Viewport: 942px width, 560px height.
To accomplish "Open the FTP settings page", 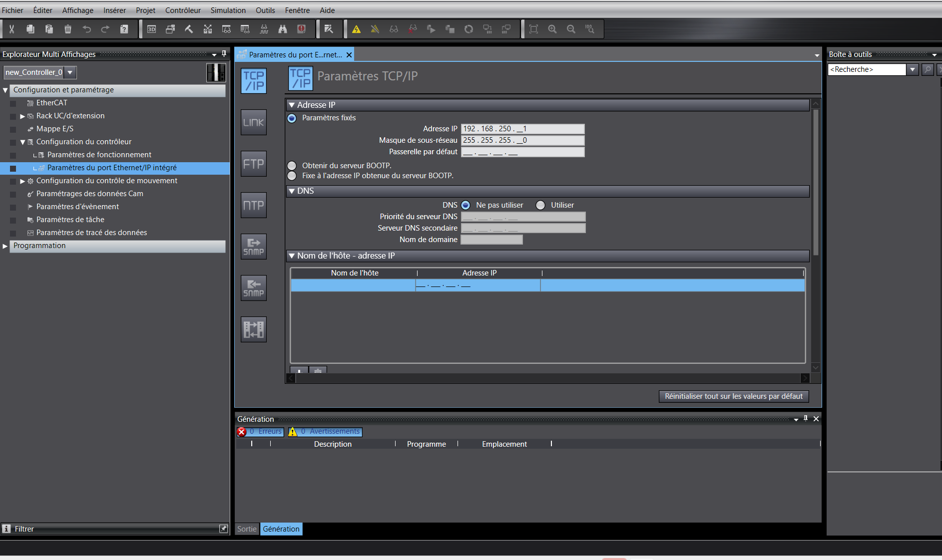I will pyautogui.click(x=253, y=164).
